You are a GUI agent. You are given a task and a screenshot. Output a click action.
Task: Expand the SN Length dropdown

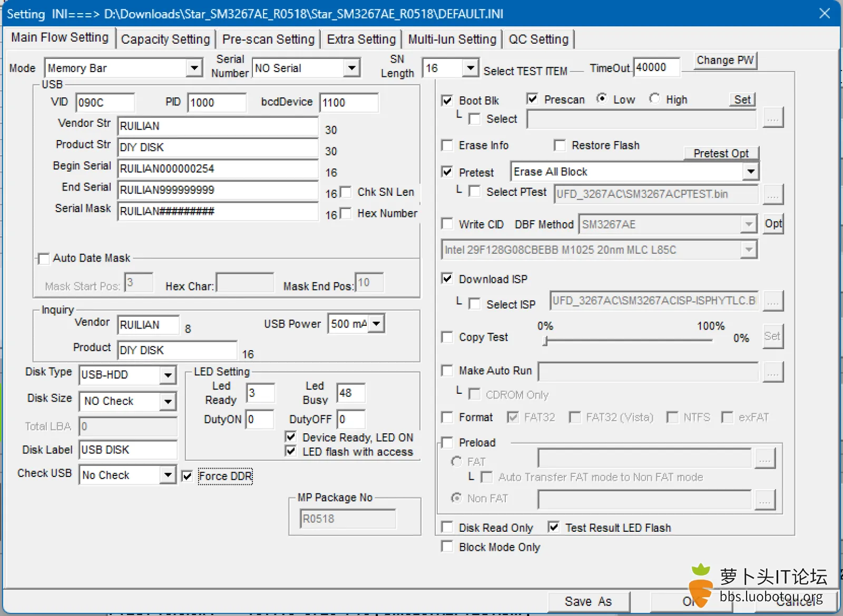(x=470, y=68)
